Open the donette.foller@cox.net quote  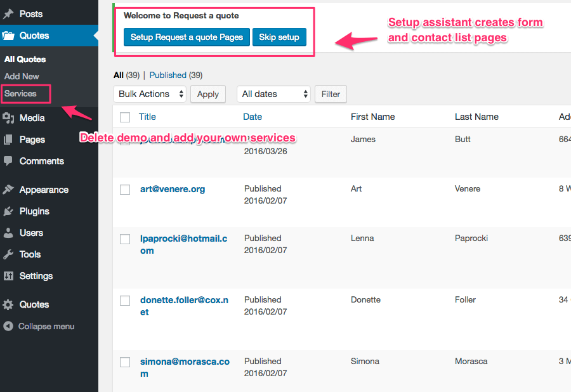(x=184, y=306)
